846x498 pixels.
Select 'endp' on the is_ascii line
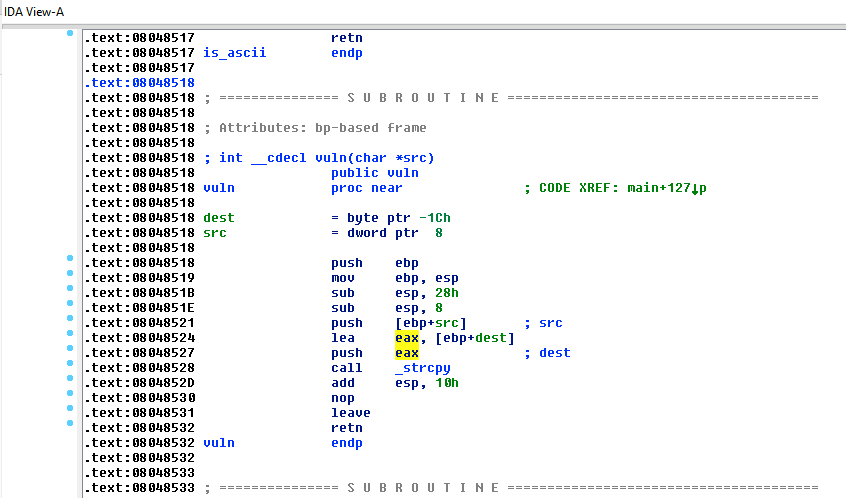[x=346, y=53]
